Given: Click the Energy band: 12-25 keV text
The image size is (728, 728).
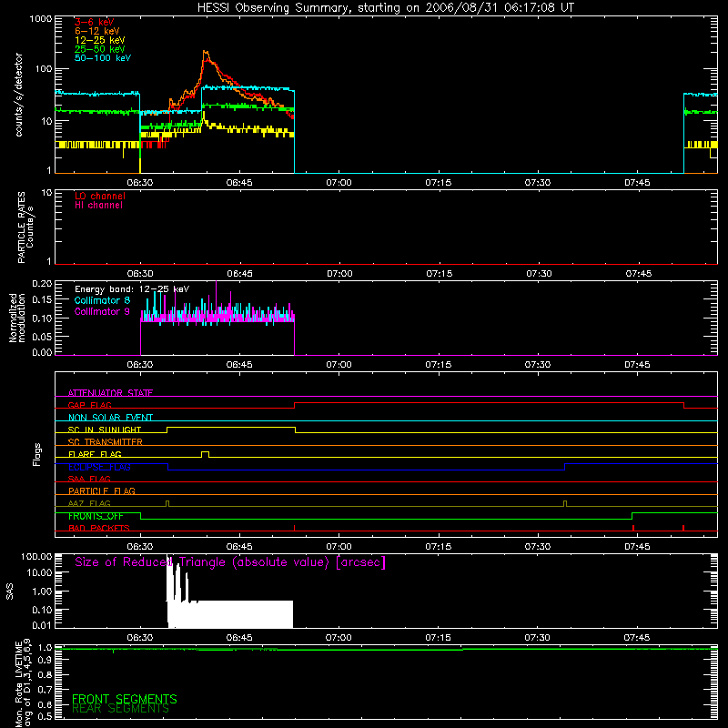Looking at the screenshot, I should pos(132,289).
